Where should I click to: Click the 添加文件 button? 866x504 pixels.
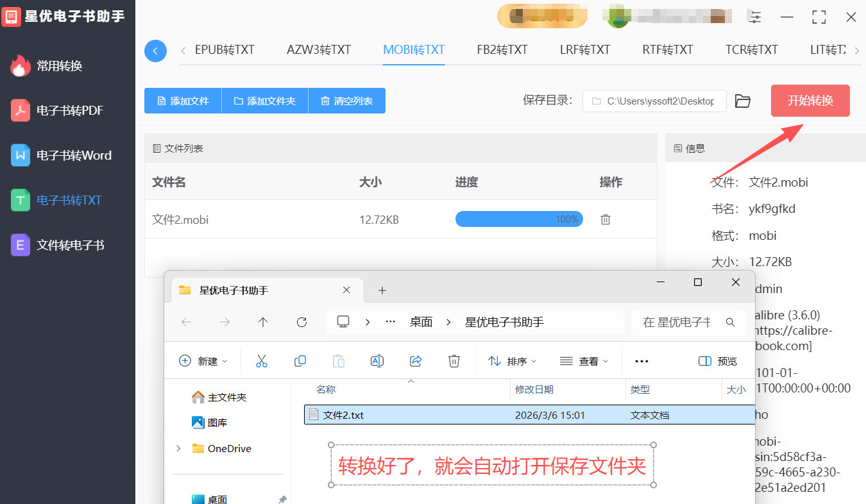(183, 101)
